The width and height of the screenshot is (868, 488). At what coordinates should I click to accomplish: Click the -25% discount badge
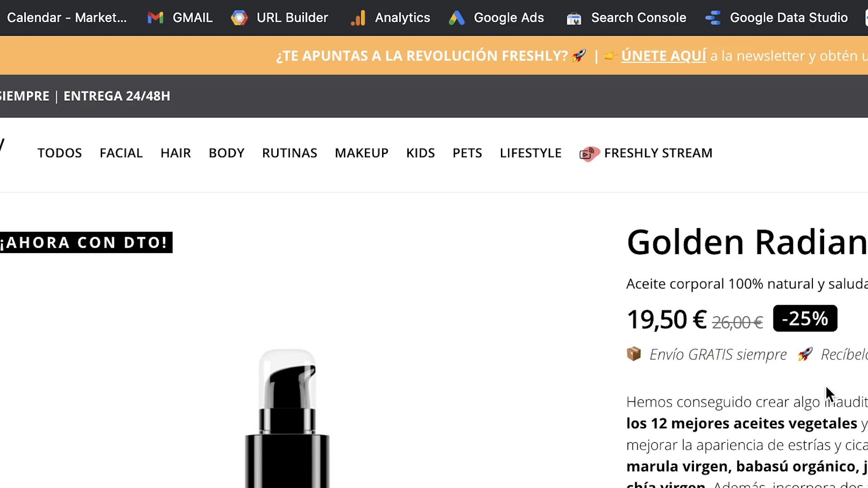(805, 319)
